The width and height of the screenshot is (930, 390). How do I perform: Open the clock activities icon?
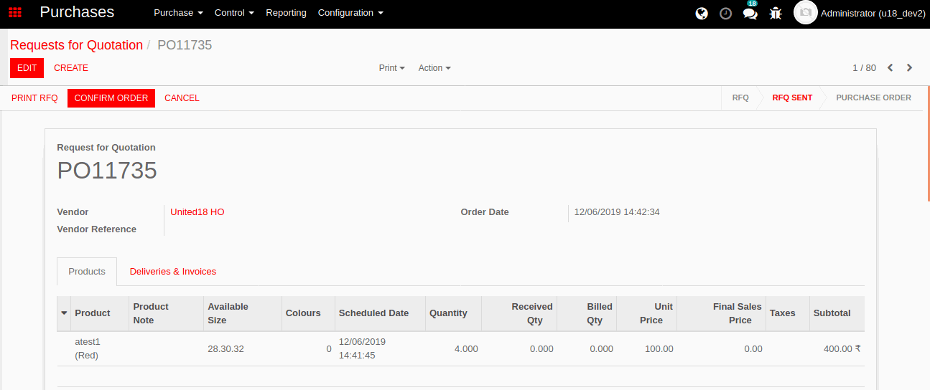tap(725, 13)
